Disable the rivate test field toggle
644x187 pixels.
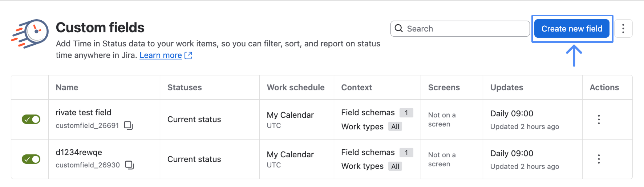tap(31, 119)
